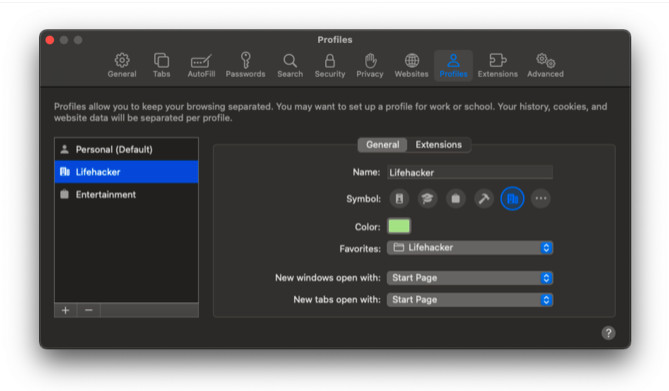Close the Profiles settings window
The width and height of the screenshot is (669, 391).
coord(50,40)
